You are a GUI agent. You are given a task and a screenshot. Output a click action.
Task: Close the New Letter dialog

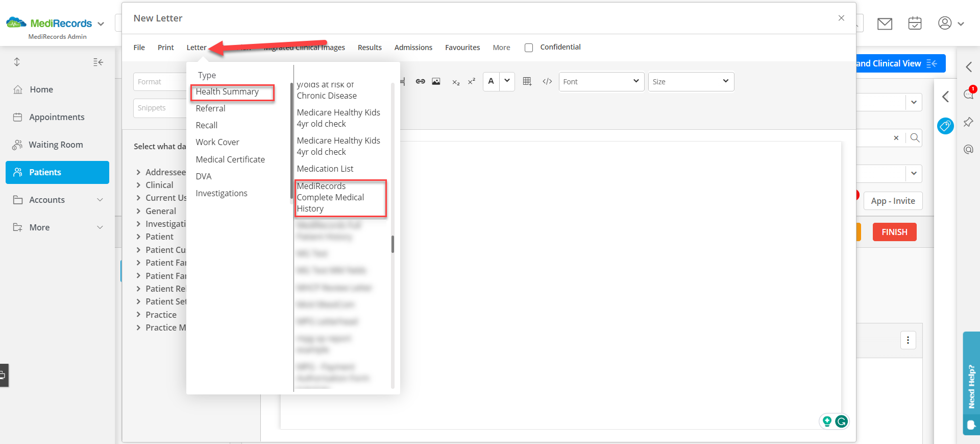coord(841,18)
